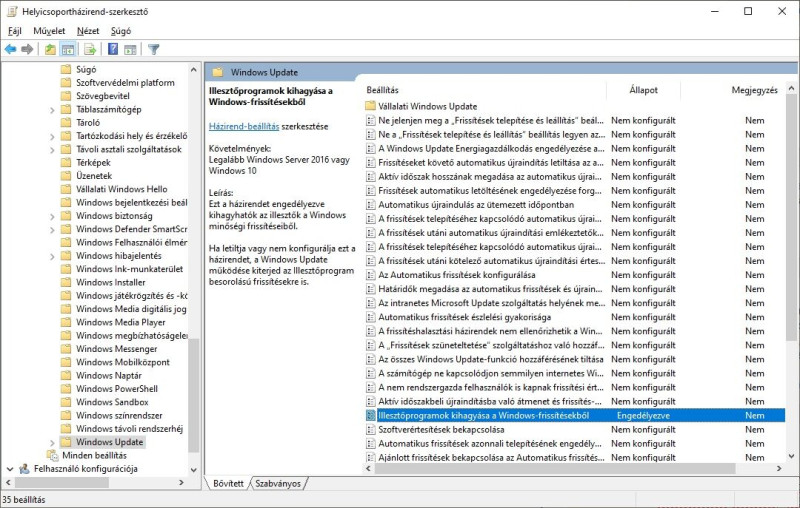Click the tree pane horizontal scroll-left arrow

coord(8,482)
